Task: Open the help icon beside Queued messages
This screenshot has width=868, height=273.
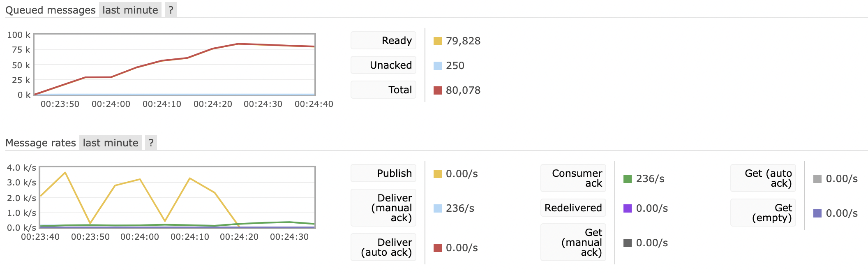Action: tap(171, 10)
